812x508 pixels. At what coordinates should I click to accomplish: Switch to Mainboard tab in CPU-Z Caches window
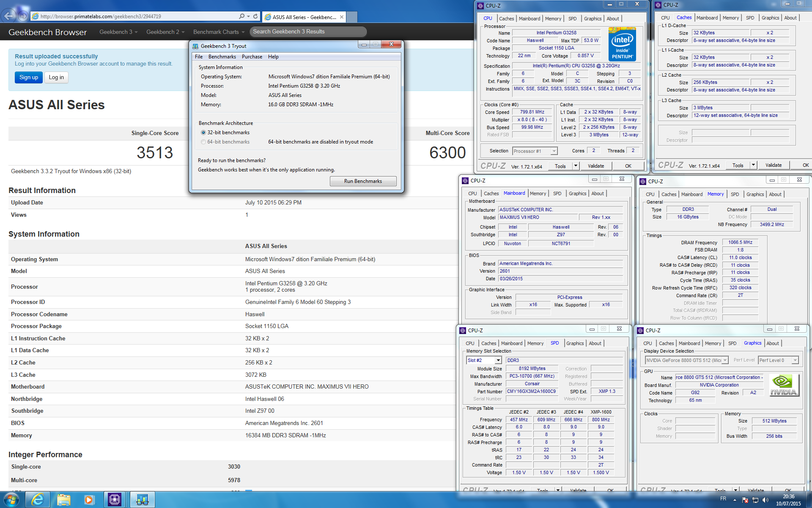click(x=707, y=18)
